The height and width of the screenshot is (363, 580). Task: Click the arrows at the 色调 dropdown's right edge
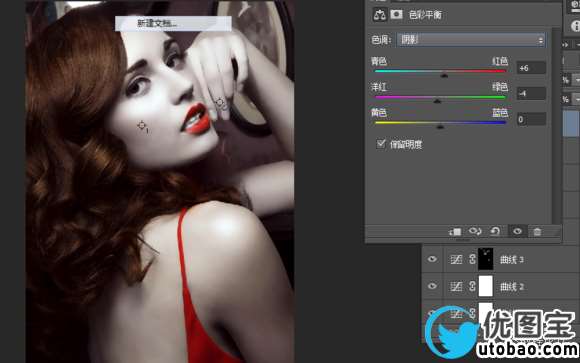coord(541,40)
